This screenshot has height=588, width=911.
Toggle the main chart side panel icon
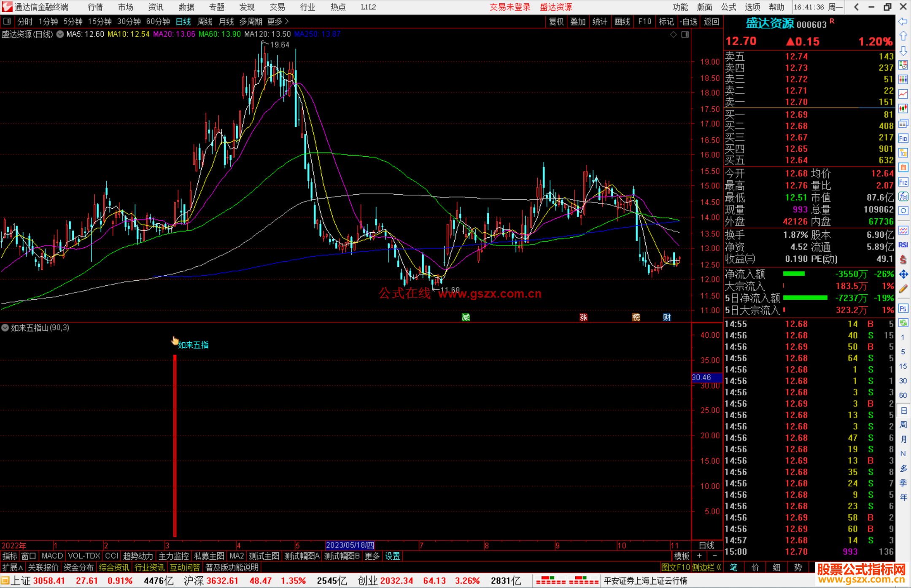[685, 34]
